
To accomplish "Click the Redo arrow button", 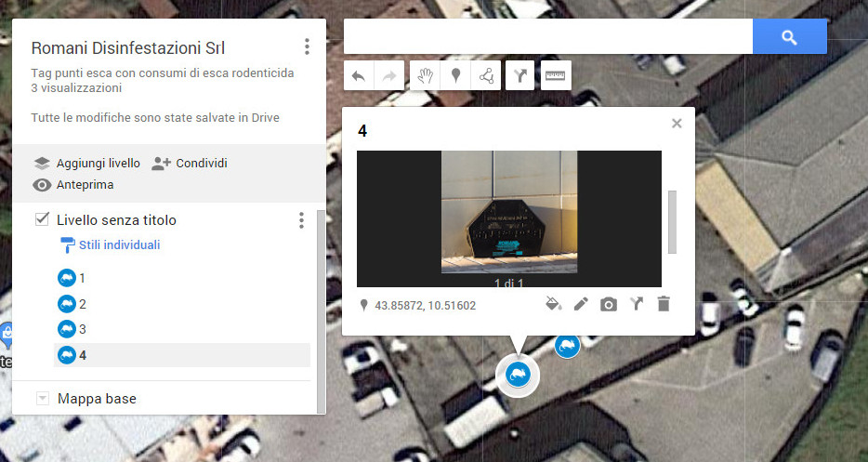I will (389, 76).
